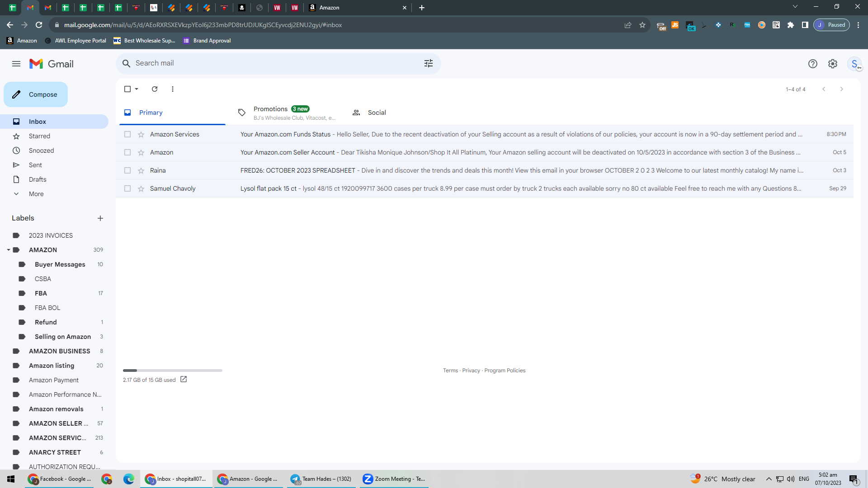Switch to the Primary tab
This screenshot has width=868, height=488.
[172, 113]
